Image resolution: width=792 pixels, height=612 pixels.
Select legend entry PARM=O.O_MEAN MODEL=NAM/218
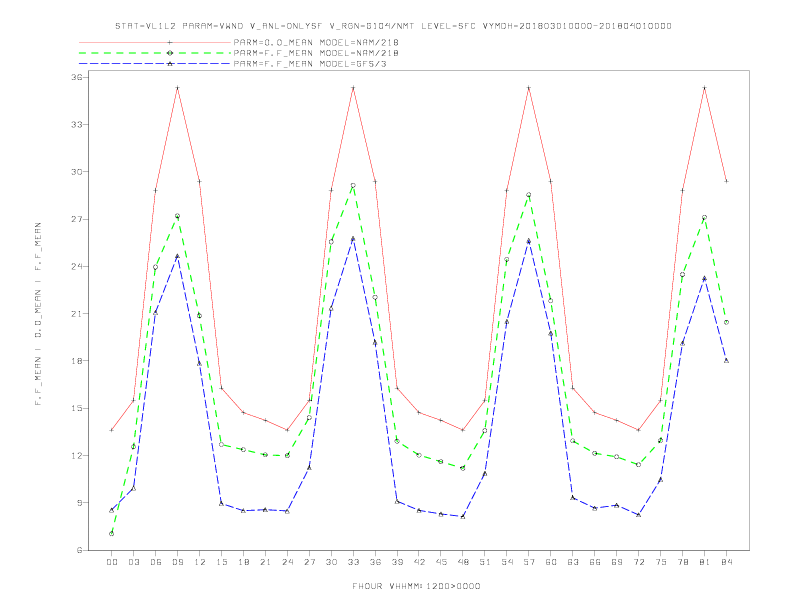pyautogui.click(x=316, y=42)
